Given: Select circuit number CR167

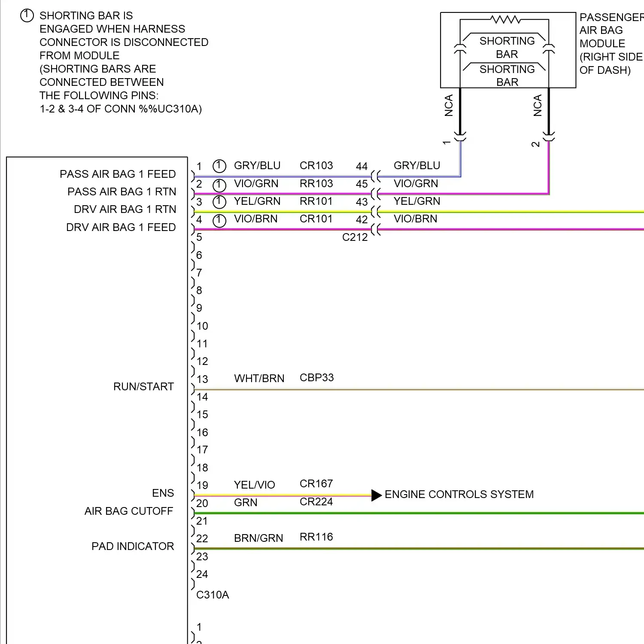Looking at the screenshot, I should (316, 483).
